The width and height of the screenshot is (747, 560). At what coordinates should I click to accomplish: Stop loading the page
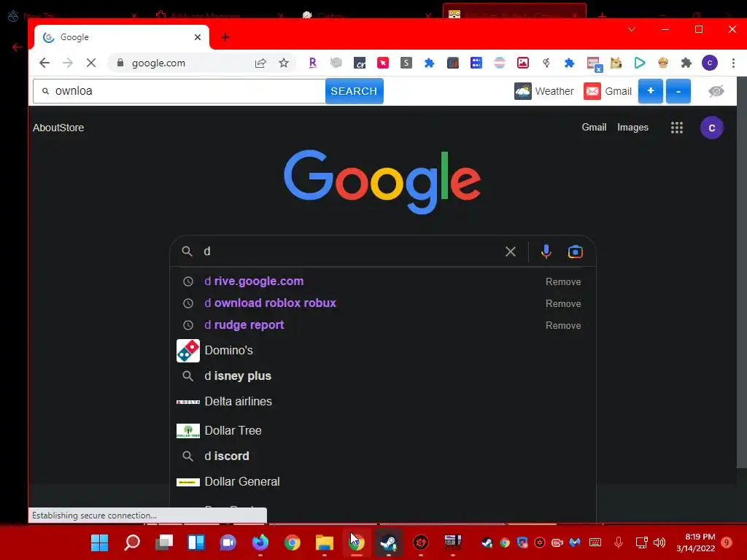point(91,63)
